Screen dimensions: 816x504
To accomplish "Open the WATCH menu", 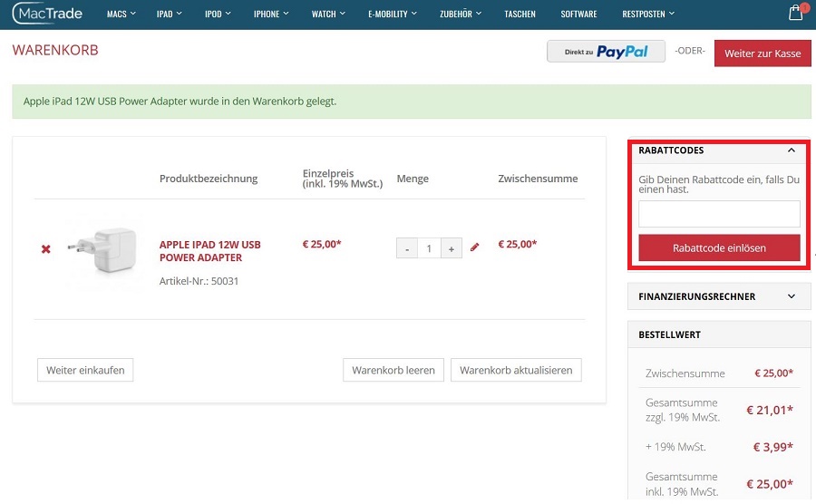I will pyautogui.click(x=328, y=14).
